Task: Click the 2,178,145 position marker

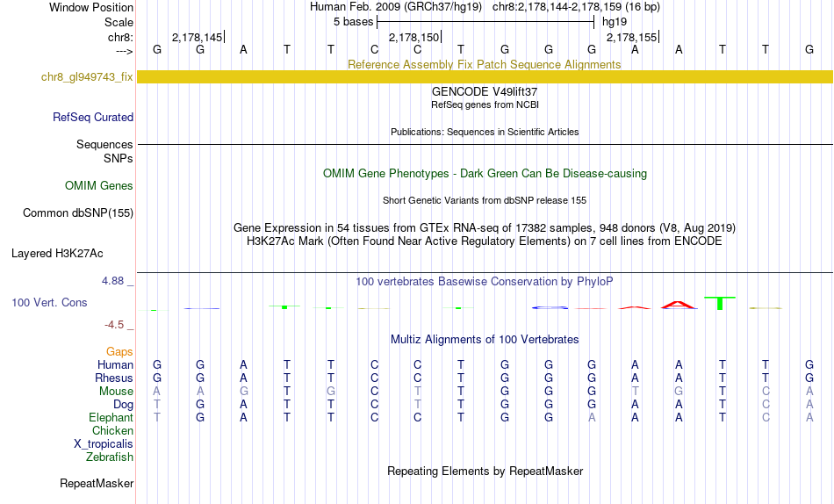Action: coord(198,37)
